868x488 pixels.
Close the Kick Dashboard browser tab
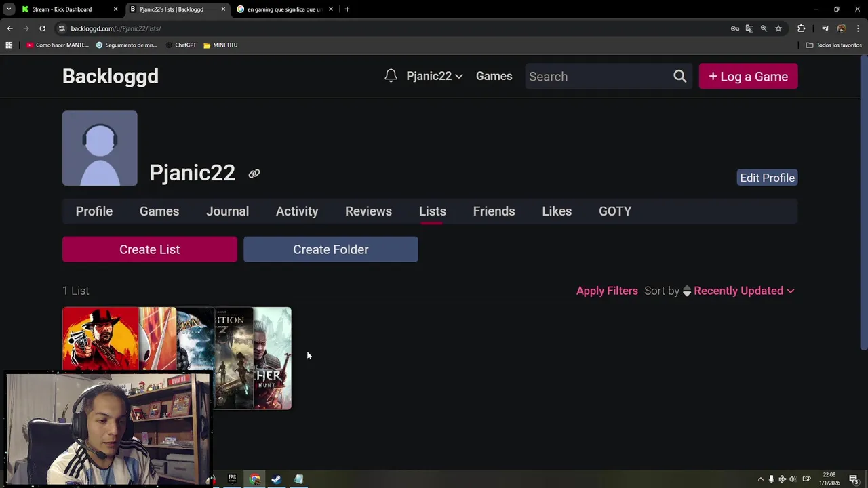click(x=115, y=9)
